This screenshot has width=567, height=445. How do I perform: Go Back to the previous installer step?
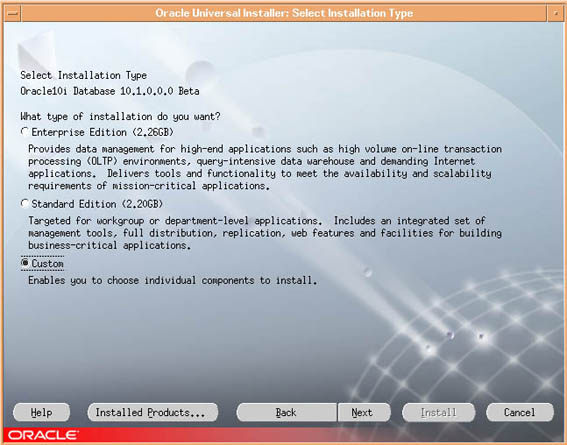(286, 412)
